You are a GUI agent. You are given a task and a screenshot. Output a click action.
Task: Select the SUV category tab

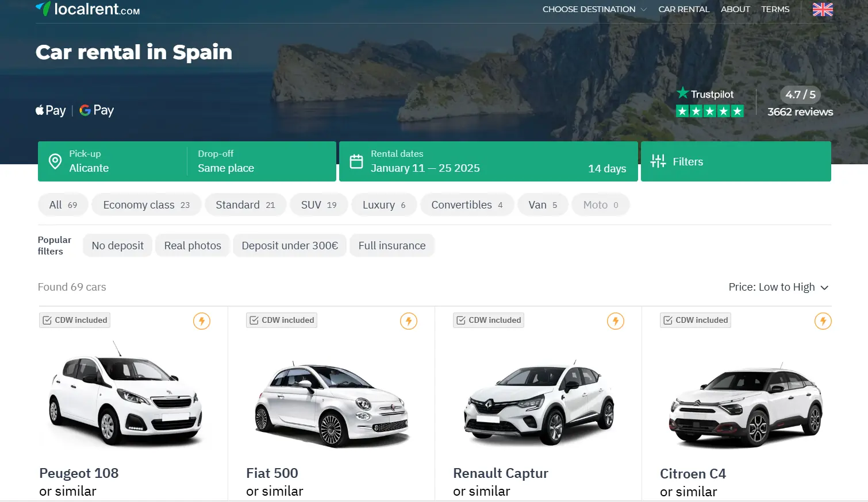319,205
